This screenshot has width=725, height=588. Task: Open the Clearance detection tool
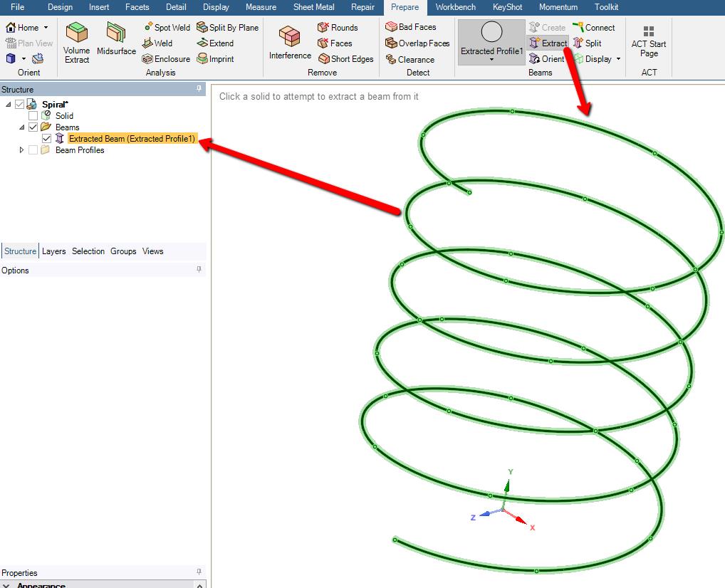tap(410, 59)
